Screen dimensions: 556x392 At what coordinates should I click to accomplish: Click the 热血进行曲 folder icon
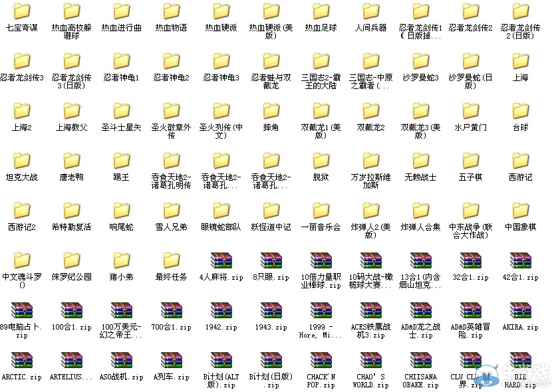(x=122, y=11)
